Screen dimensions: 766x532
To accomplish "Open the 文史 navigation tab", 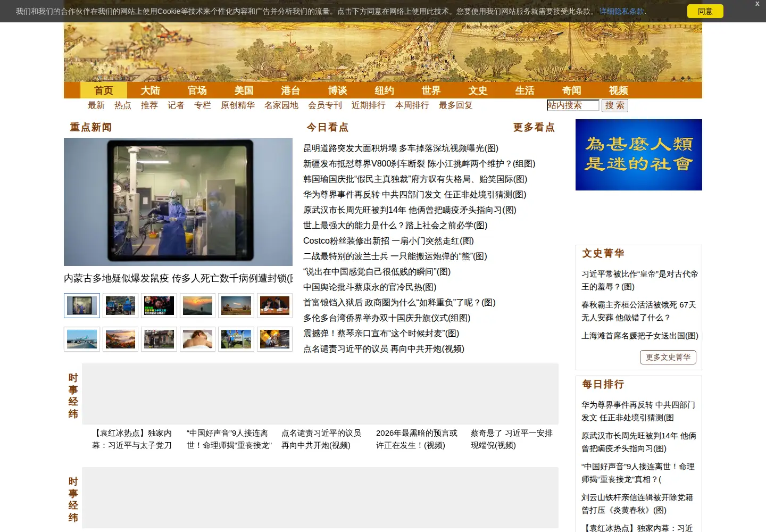I will pos(478,90).
